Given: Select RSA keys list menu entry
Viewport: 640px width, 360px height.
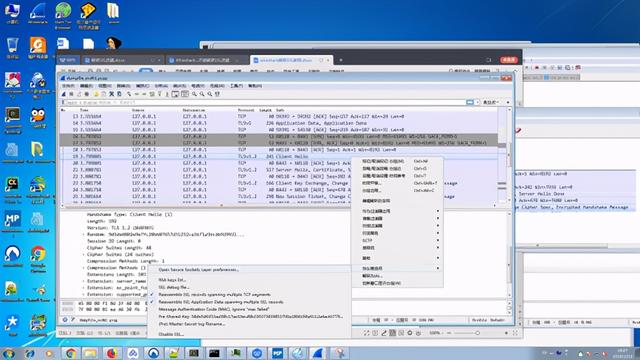Looking at the screenshot, I should [172, 280].
